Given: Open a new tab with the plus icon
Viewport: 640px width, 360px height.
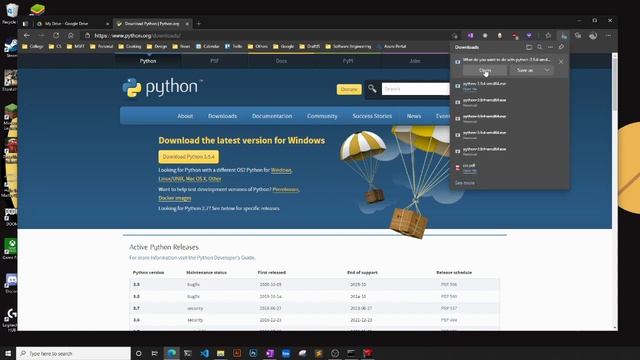Looking at the screenshot, I should (199, 24).
